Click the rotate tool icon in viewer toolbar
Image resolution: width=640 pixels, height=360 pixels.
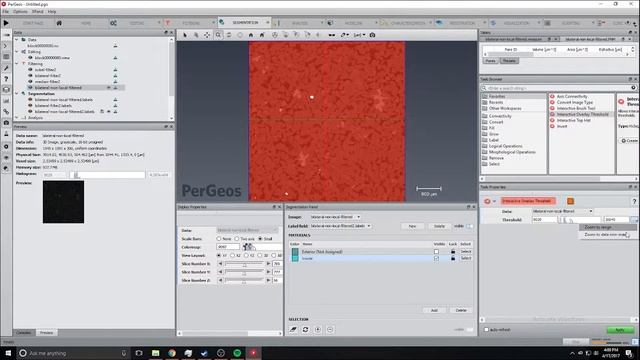pos(229,35)
